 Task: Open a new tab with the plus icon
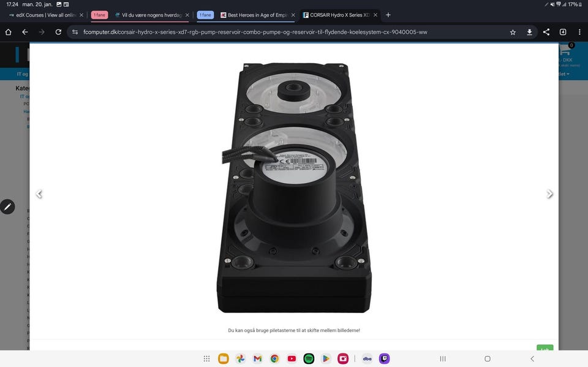(x=388, y=15)
